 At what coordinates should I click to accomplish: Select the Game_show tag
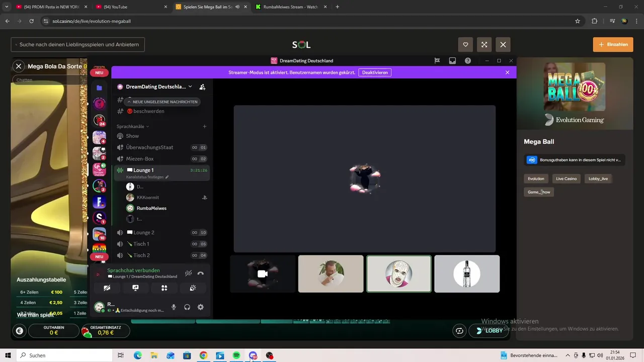pyautogui.click(x=539, y=192)
